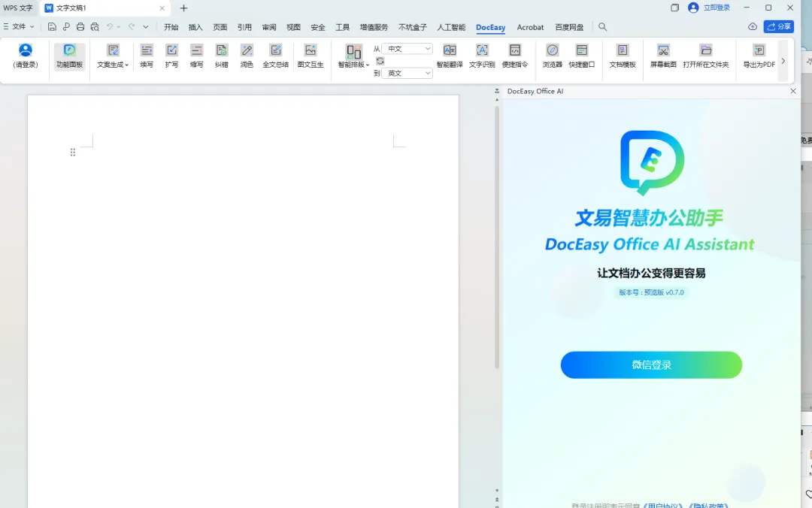This screenshot has width=812, height=508.
Task: Close the DocEasy Office AI panel
Action: pos(793,91)
